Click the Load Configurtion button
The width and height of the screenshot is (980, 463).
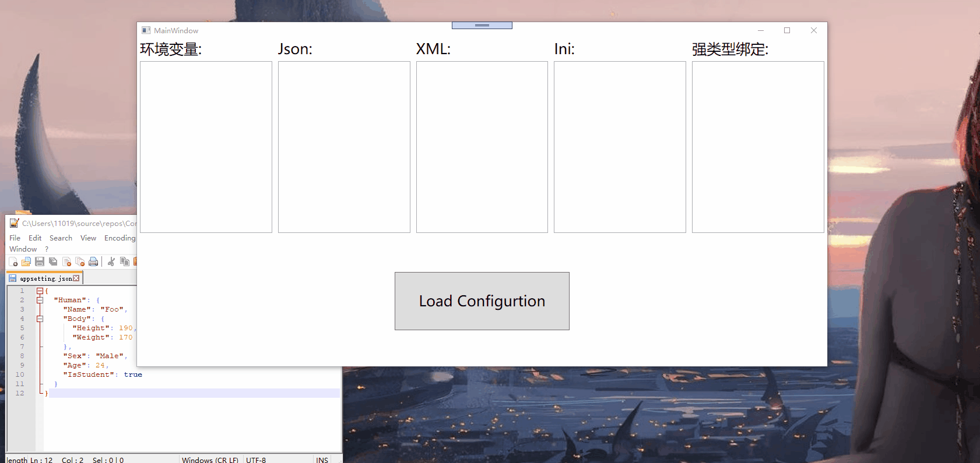click(482, 301)
